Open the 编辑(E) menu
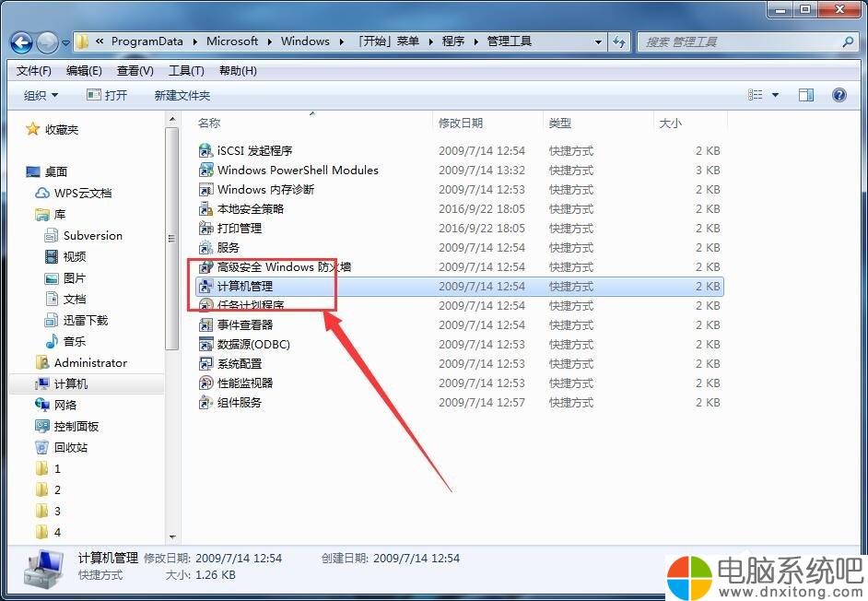 pyautogui.click(x=84, y=71)
